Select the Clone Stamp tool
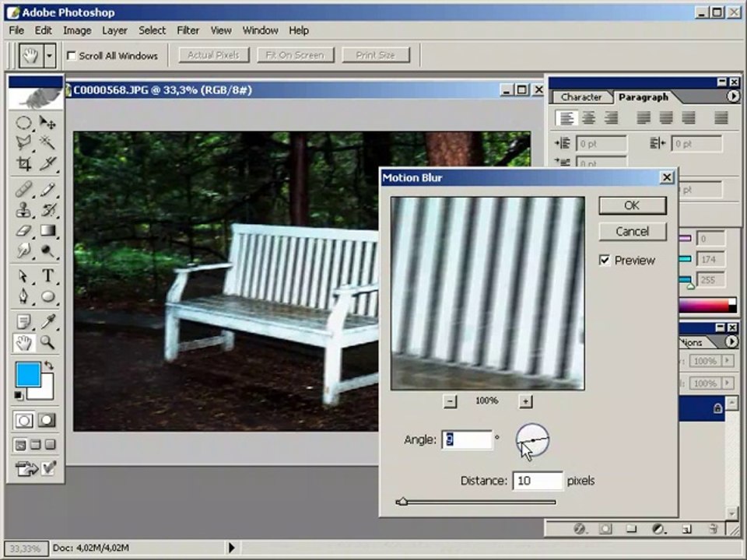Viewport: 747px width, 560px height. click(24, 210)
